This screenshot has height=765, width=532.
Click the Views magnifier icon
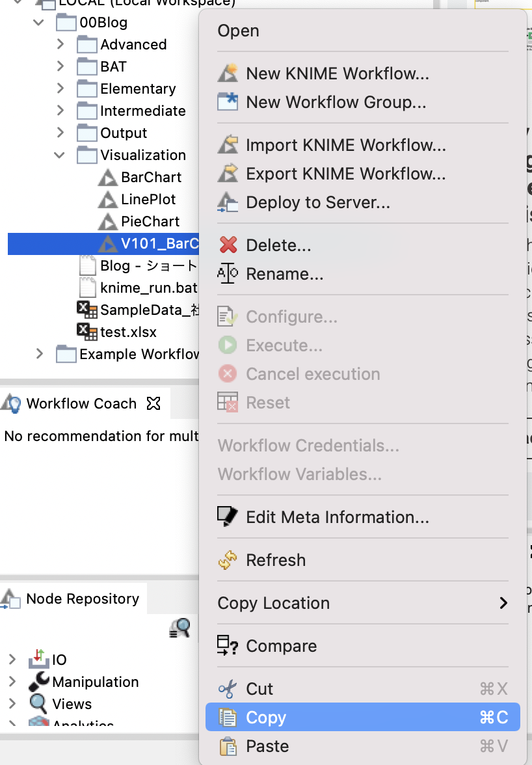(x=38, y=704)
